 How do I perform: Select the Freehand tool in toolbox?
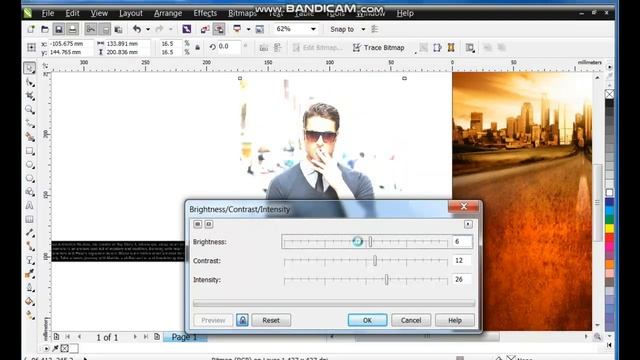(x=29, y=123)
